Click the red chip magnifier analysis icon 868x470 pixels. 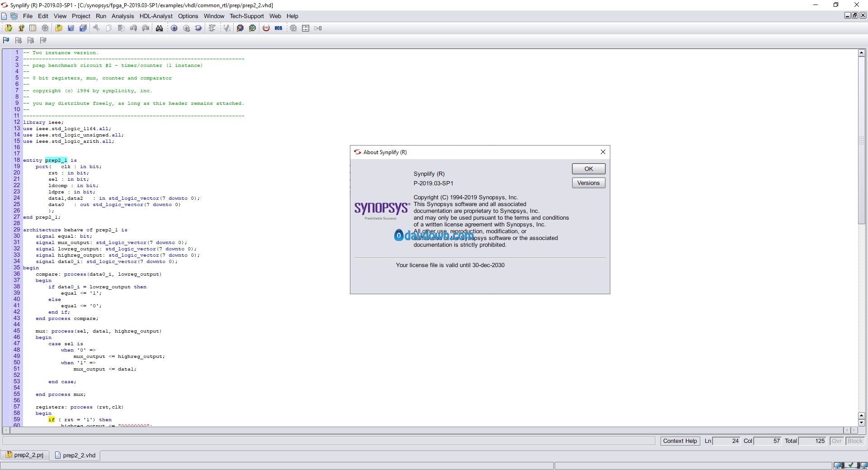pyautogui.click(x=240, y=28)
